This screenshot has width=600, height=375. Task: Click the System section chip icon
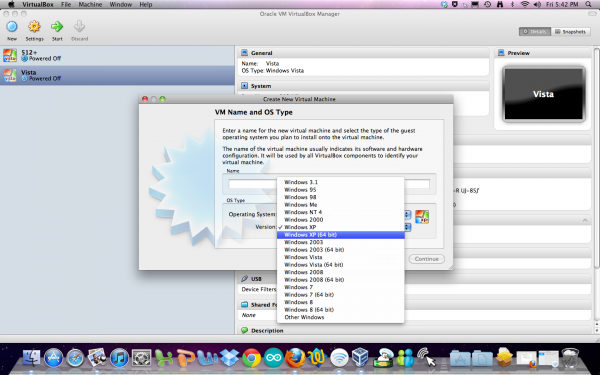244,86
